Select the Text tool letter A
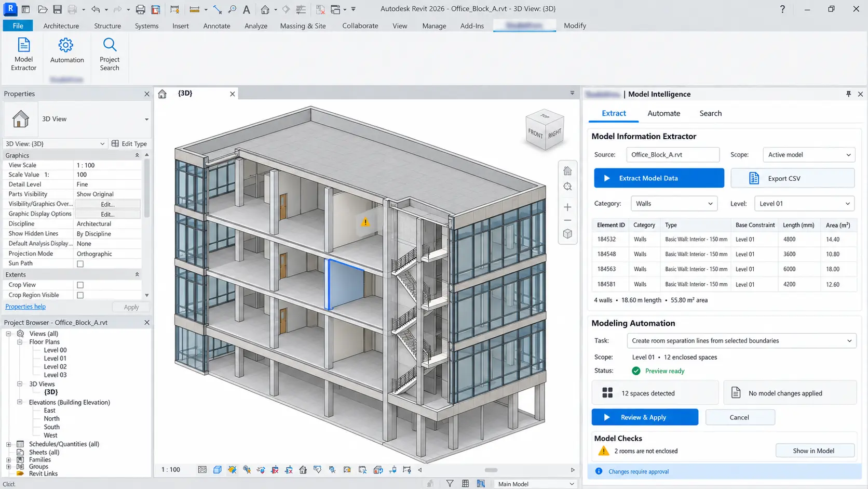Screen dimensions: 868x489 click(247, 9)
